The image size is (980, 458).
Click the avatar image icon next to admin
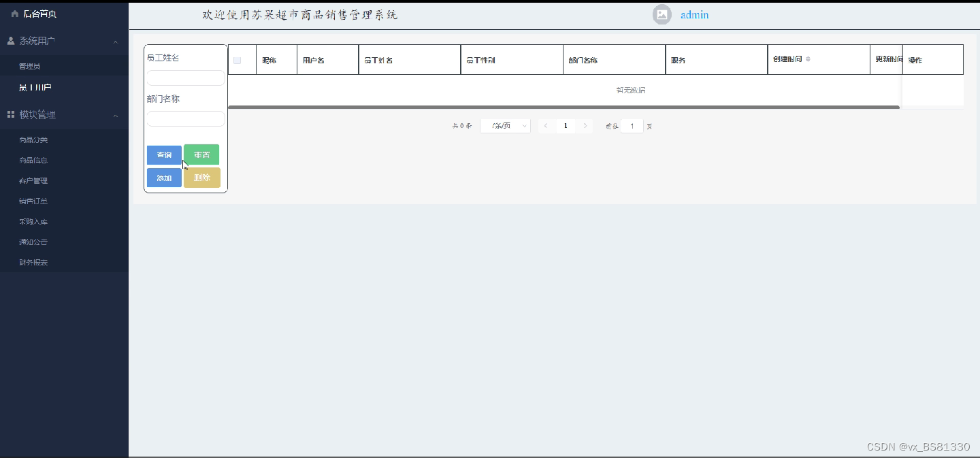tap(662, 14)
